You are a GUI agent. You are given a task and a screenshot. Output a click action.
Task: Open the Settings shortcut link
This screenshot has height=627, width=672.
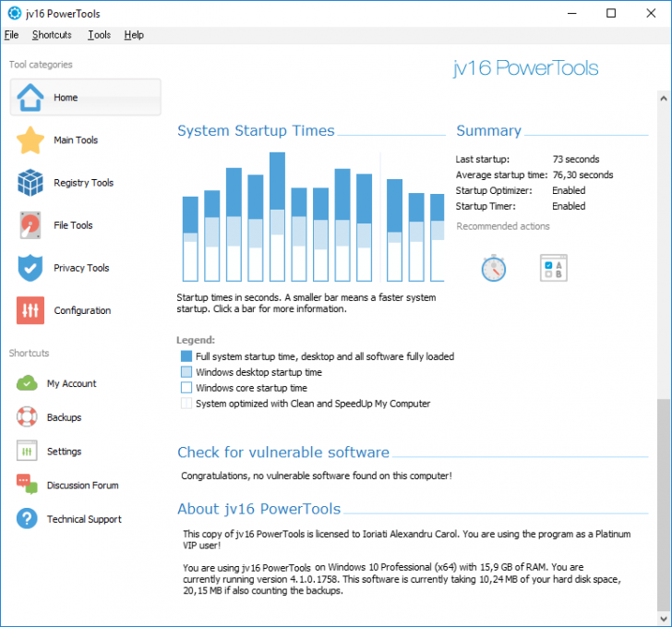(65, 452)
